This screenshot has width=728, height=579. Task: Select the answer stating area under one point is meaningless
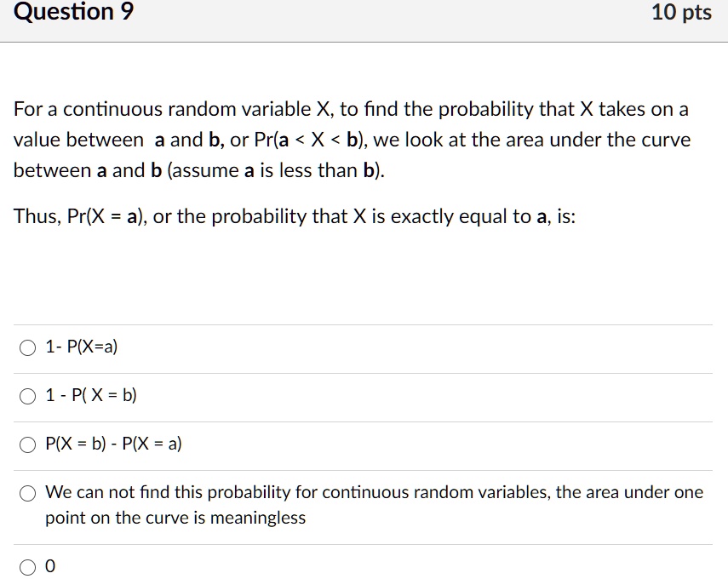(x=26, y=492)
